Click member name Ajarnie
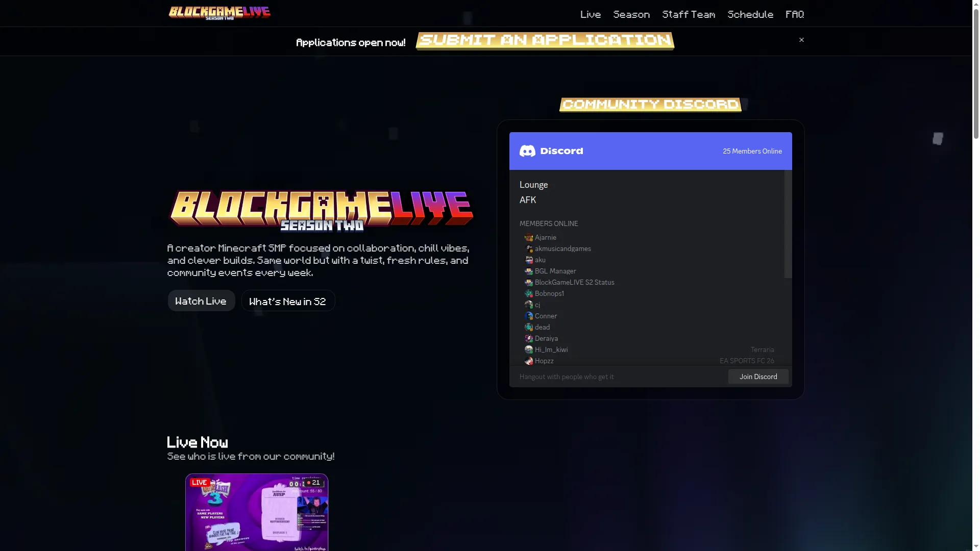Image resolution: width=980 pixels, height=551 pixels. click(x=545, y=237)
